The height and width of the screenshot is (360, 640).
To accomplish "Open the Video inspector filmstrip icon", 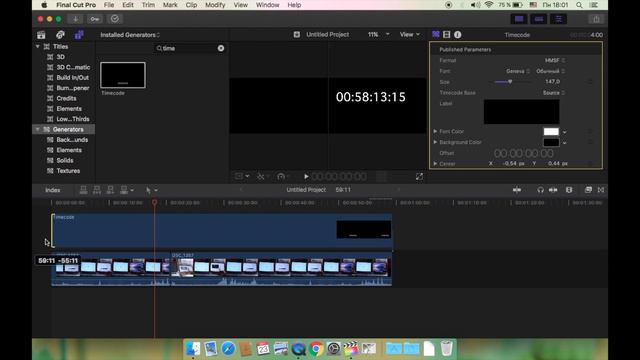I will point(447,35).
